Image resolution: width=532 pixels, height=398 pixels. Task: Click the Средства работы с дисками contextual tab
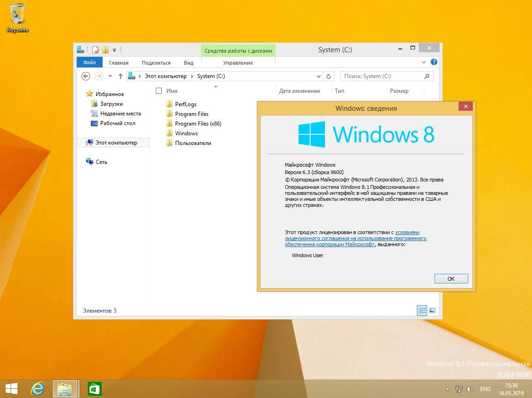pyautogui.click(x=238, y=51)
